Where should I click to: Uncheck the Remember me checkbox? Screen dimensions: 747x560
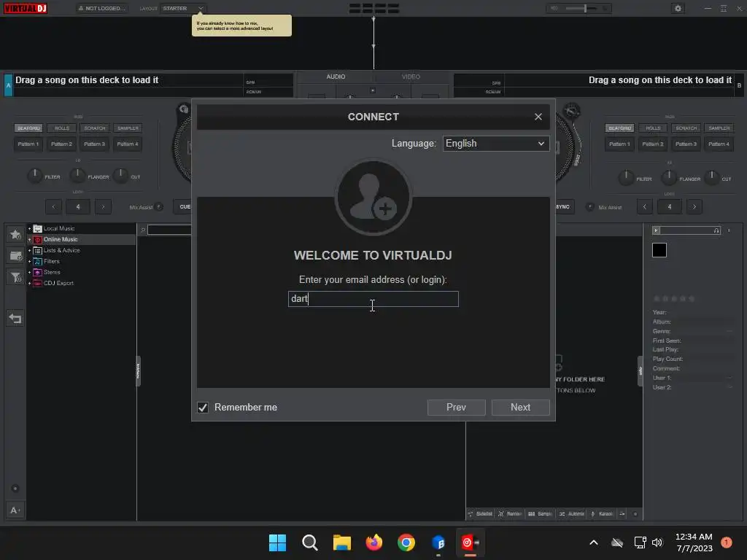pyautogui.click(x=203, y=408)
